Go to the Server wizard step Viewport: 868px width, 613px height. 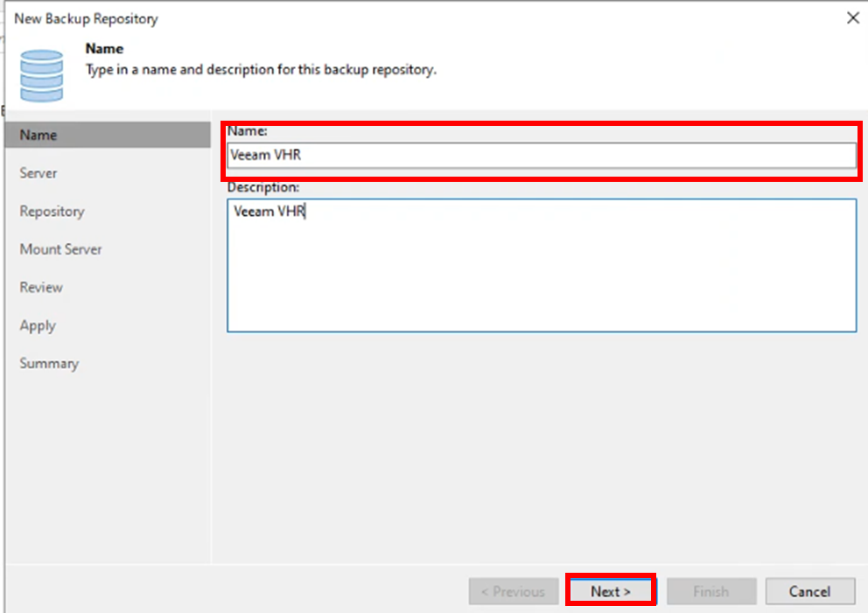(x=38, y=173)
